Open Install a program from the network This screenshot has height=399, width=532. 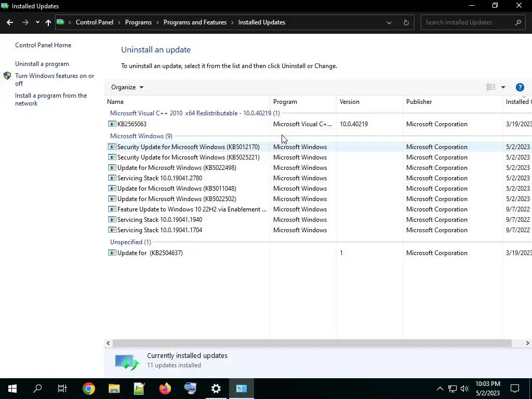51,99
